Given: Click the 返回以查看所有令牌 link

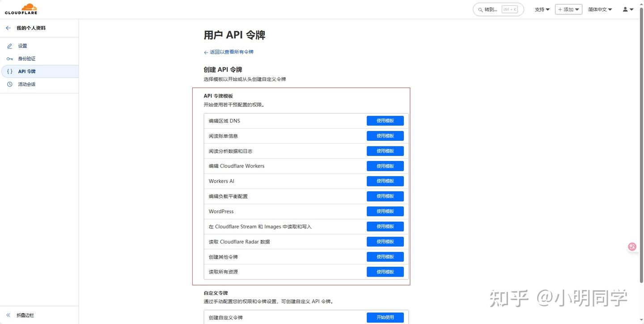Looking at the screenshot, I should (x=229, y=52).
